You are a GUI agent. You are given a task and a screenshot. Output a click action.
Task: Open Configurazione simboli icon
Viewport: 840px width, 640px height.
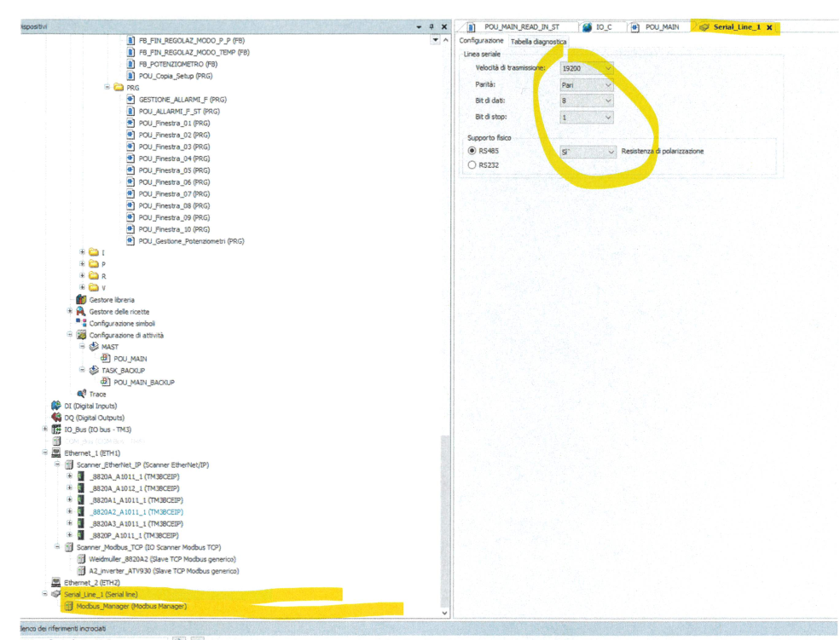82,324
